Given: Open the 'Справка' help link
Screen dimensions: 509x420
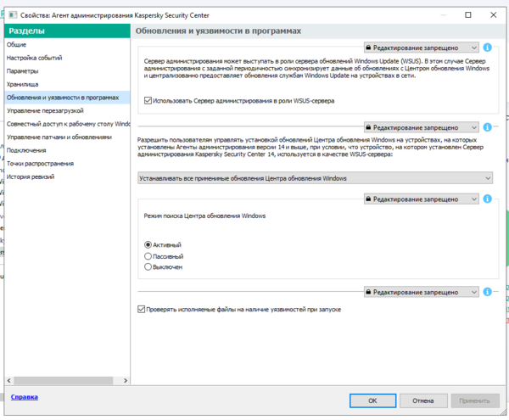Looking at the screenshot, I should point(25,397).
